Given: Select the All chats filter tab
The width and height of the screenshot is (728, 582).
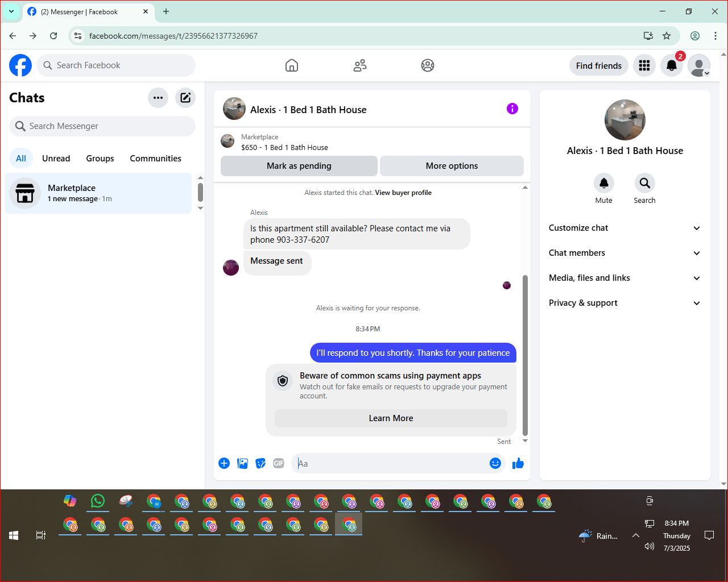Looking at the screenshot, I should coord(21,159).
